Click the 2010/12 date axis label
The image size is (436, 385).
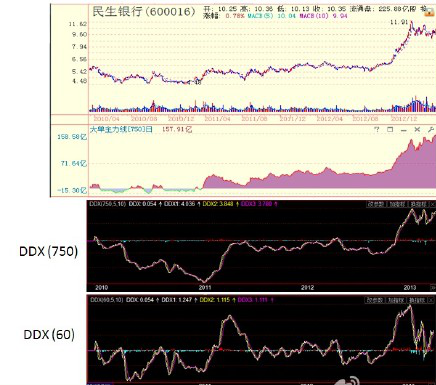[x=181, y=118]
